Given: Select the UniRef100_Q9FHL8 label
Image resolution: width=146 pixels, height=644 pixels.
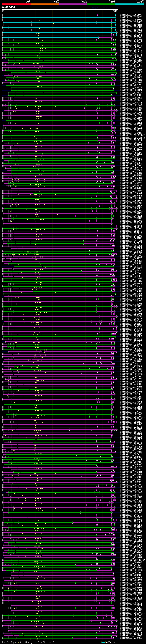Looking at the screenshot, I should point(131,65).
